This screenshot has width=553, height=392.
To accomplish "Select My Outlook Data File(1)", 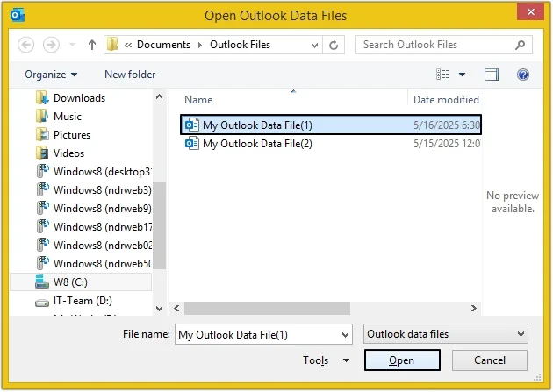I will click(331, 125).
